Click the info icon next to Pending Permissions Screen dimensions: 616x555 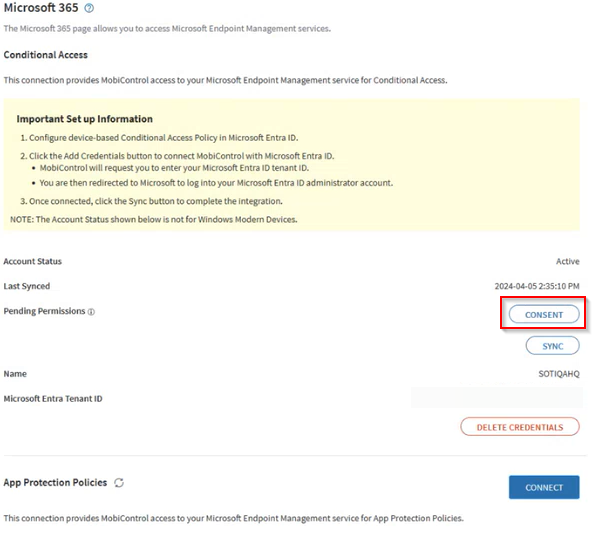pyautogui.click(x=91, y=312)
